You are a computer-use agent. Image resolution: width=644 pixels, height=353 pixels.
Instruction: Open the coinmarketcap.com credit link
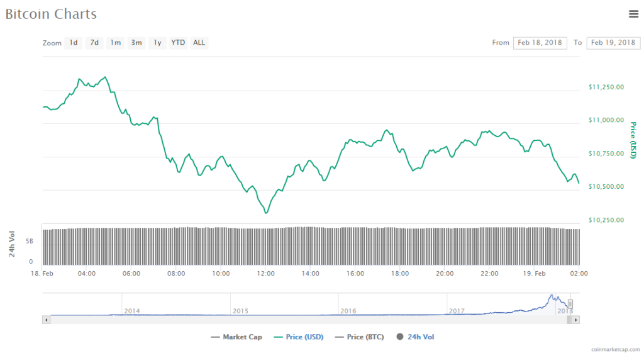point(615,349)
